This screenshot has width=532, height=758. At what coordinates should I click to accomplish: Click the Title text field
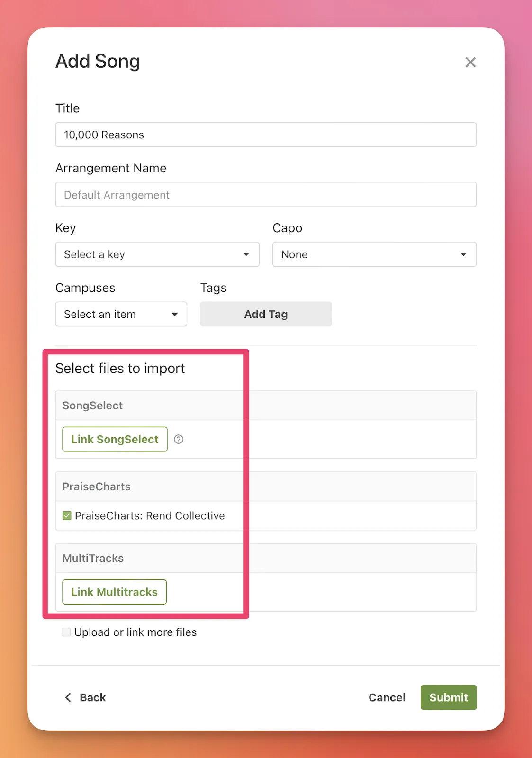pos(265,135)
